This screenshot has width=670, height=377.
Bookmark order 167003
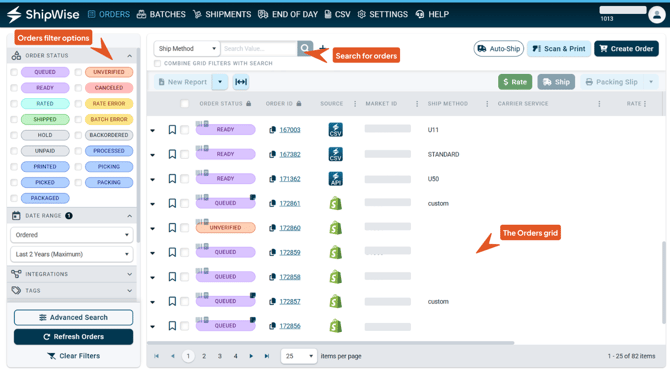(x=172, y=130)
